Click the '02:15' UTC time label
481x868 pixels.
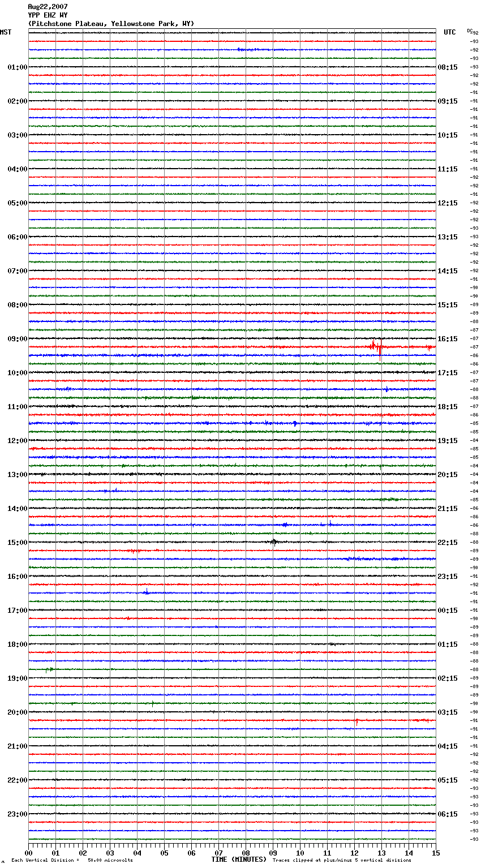(448, 678)
